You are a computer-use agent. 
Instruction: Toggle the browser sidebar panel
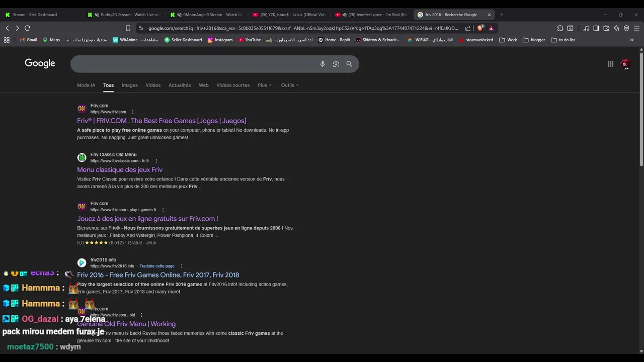click(x=596, y=28)
